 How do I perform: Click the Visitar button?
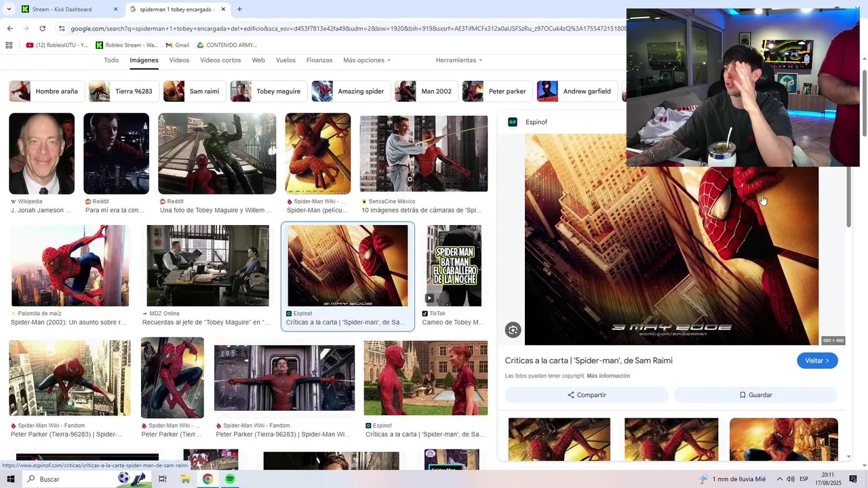tap(817, 361)
